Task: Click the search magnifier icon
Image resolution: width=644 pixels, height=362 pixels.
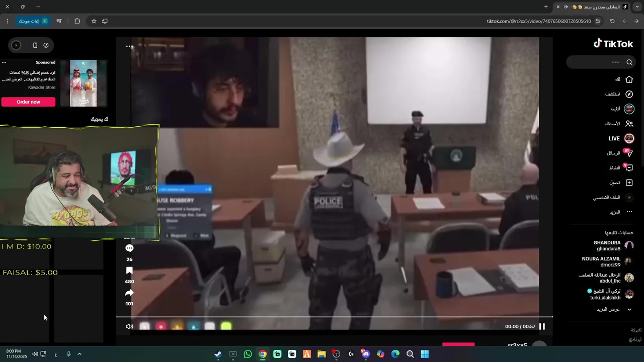Action: coord(629,62)
